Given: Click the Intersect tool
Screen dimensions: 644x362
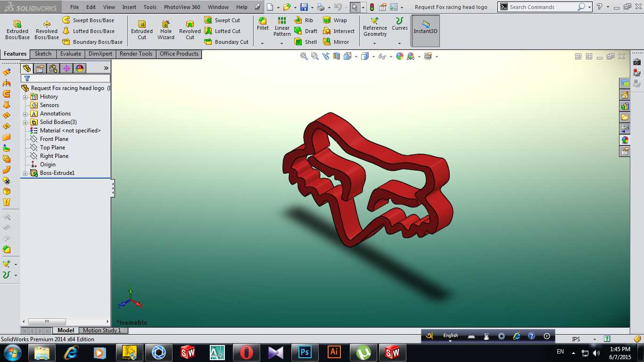Looking at the screenshot, I should pyautogui.click(x=339, y=31).
